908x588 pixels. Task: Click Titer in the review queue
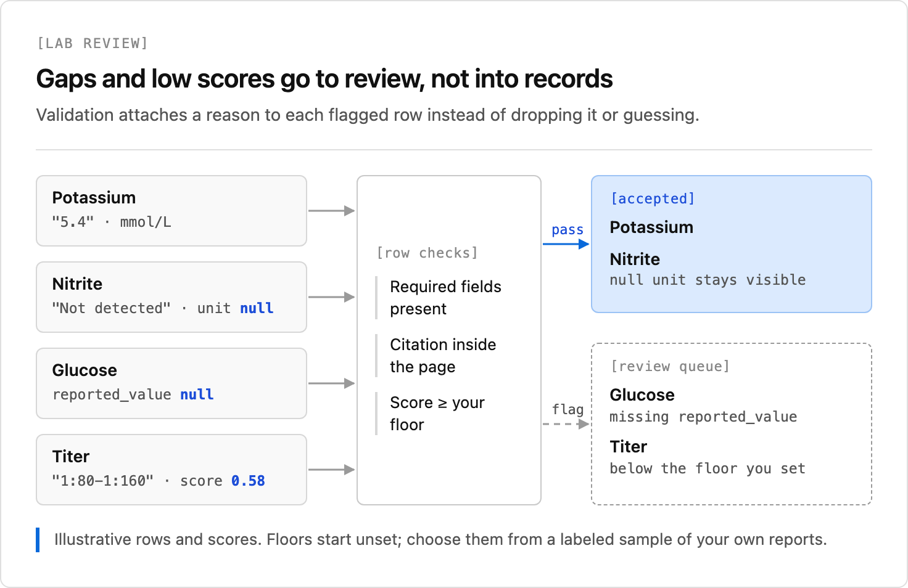point(629,446)
